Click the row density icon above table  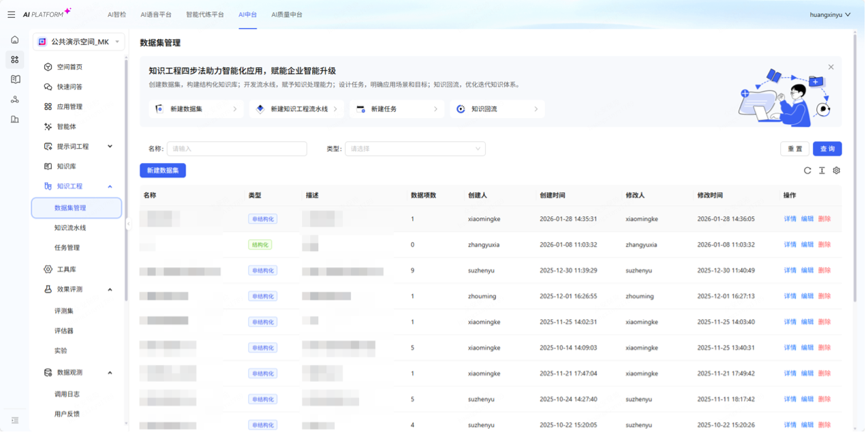tap(822, 170)
